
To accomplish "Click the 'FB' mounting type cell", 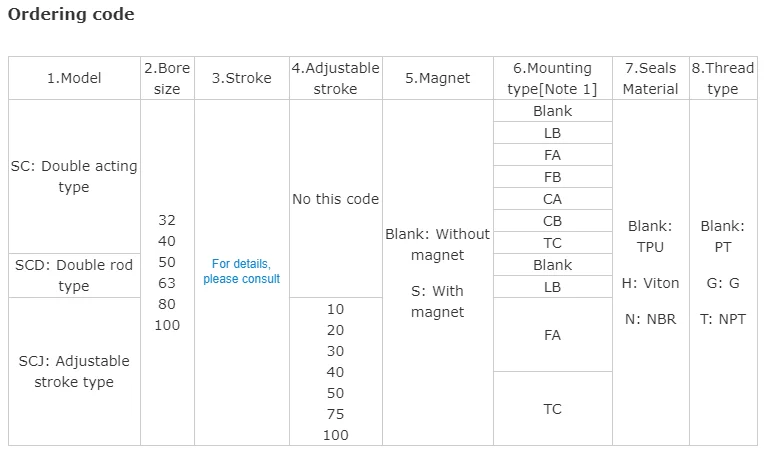I will (552, 177).
